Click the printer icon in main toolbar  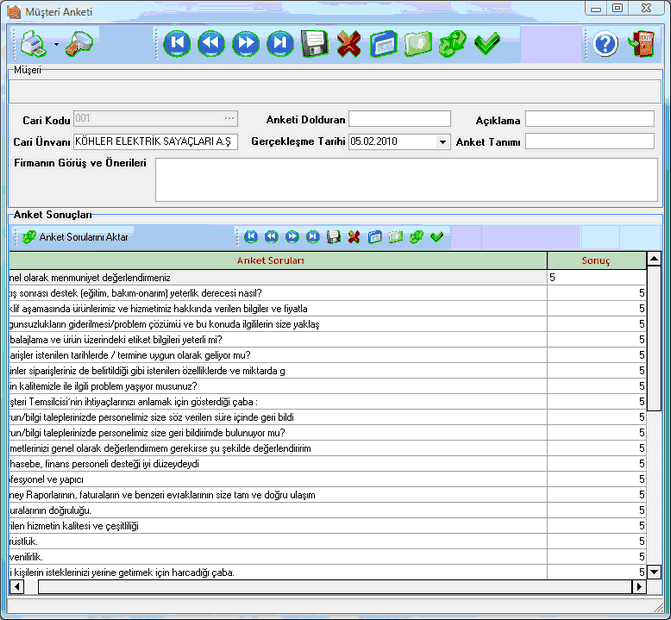click(x=33, y=44)
